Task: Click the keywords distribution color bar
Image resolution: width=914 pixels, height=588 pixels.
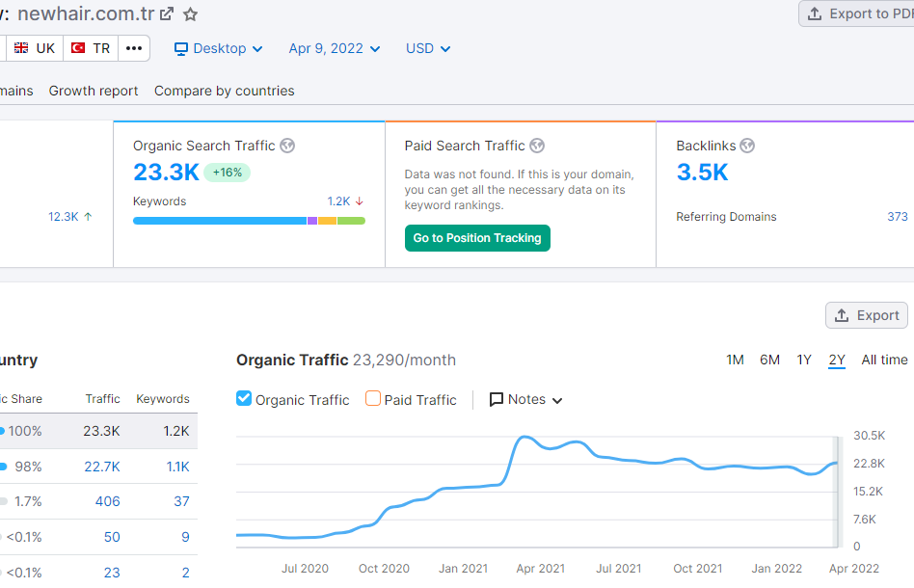Action: (249, 221)
